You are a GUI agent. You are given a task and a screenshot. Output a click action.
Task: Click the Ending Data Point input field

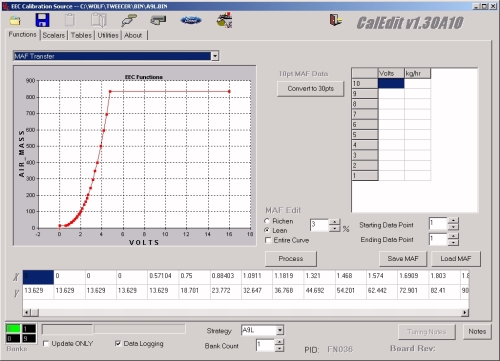[x=438, y=239]
